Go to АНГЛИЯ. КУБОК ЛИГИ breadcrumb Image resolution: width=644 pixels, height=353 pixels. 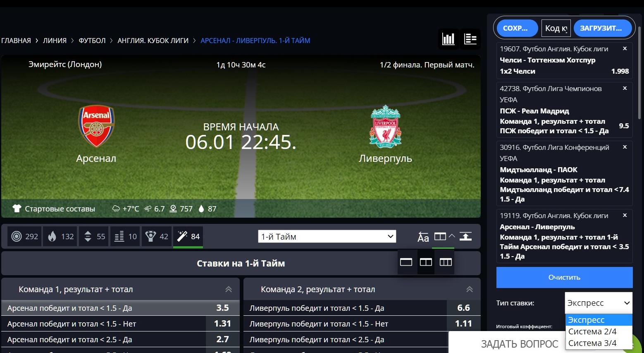tap(153, 41)
